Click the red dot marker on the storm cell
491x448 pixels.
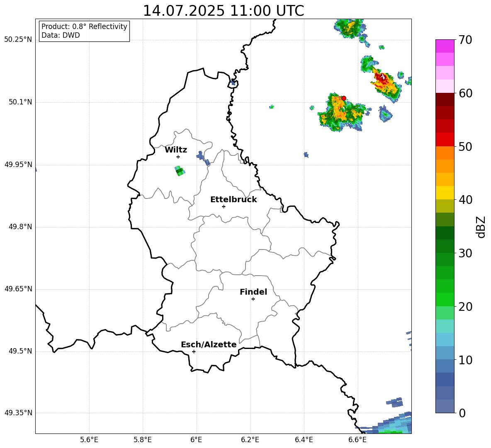point(344,98)
